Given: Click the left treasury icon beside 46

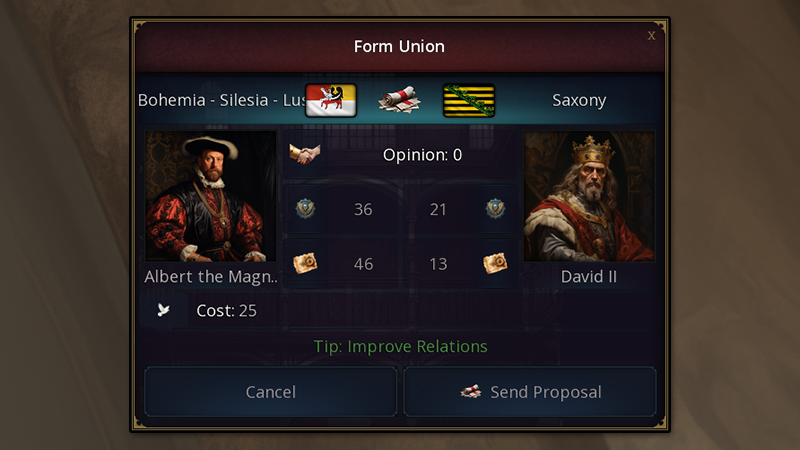Looking at the screenshot, I should tap(305, 263).
